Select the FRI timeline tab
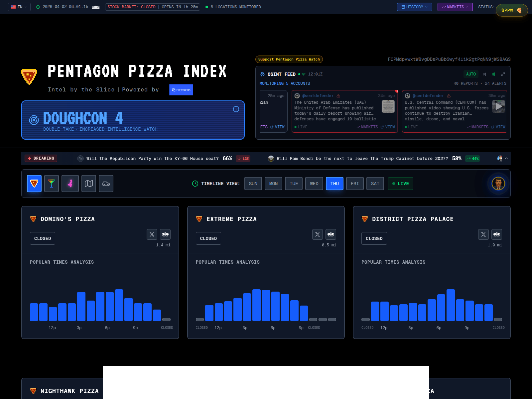 [x=355, y=184]
